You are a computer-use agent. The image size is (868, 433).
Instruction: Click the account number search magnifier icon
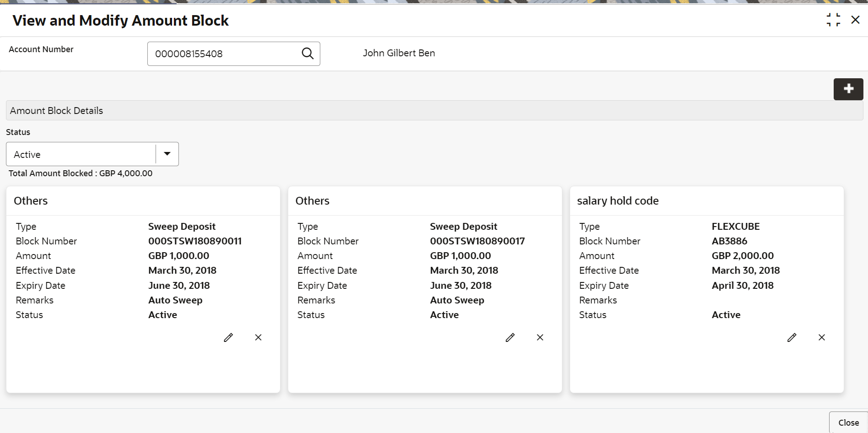click(307, 54)
